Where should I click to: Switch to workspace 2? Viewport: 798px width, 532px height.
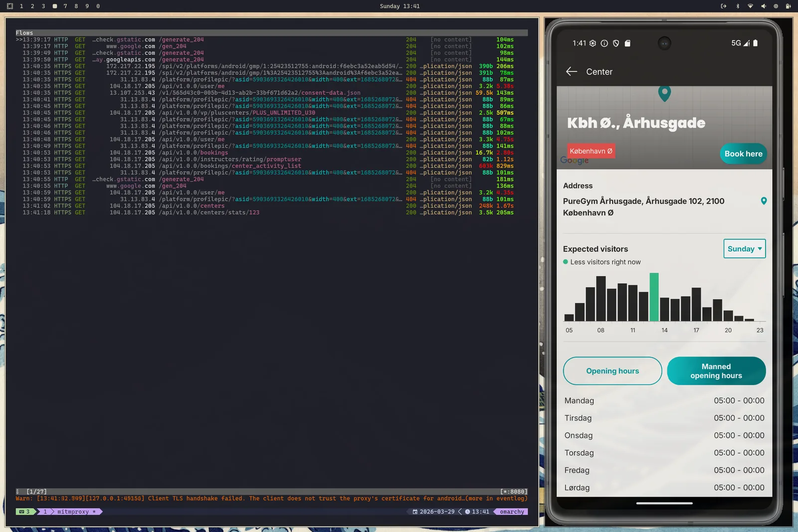tap(32, 6)
